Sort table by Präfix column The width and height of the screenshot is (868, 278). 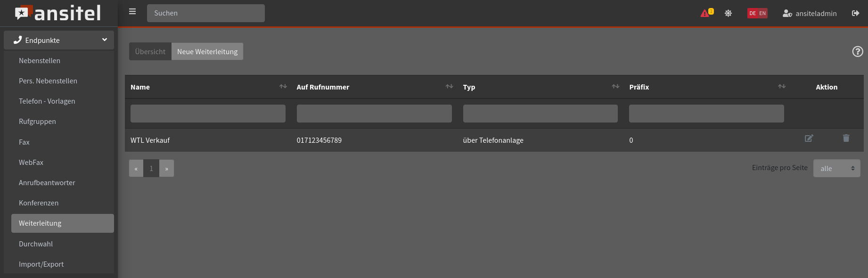click(x=781, y=87)
